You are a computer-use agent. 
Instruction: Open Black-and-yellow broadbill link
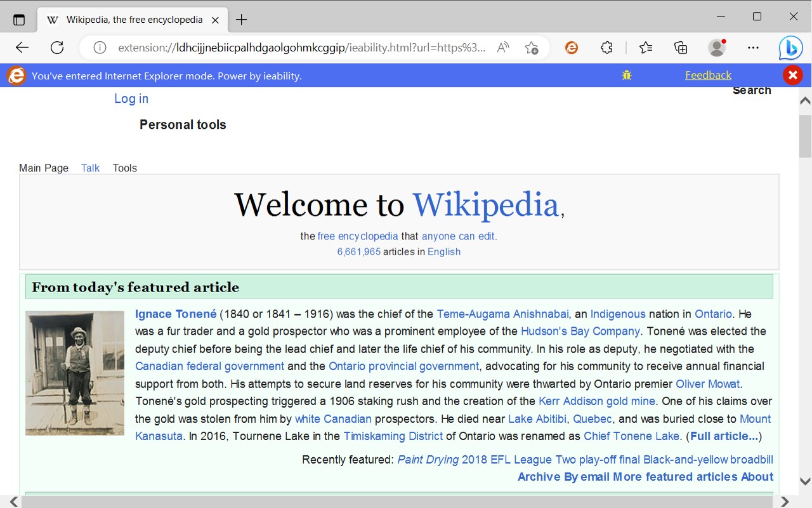click(x=708, y=460)
